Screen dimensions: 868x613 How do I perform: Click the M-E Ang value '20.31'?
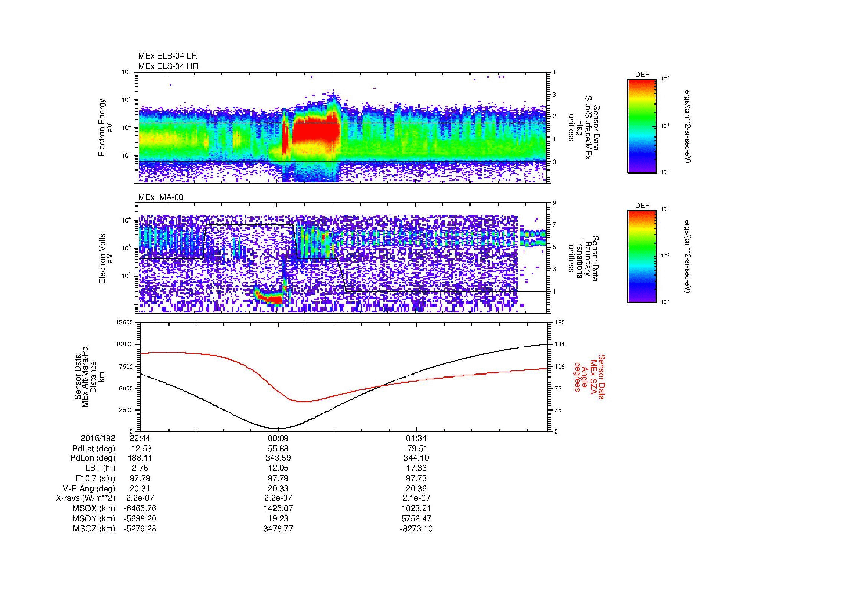coord(140,488)
